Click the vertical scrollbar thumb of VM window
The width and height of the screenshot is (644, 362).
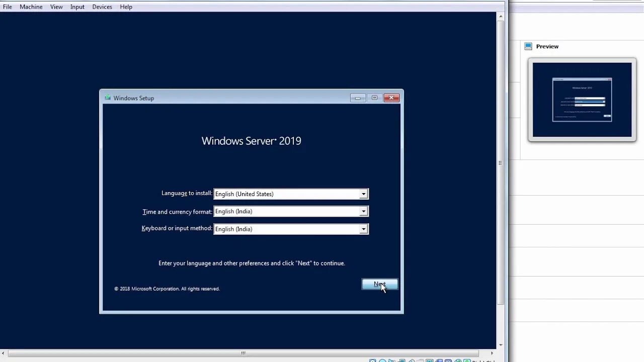(501, 163)
